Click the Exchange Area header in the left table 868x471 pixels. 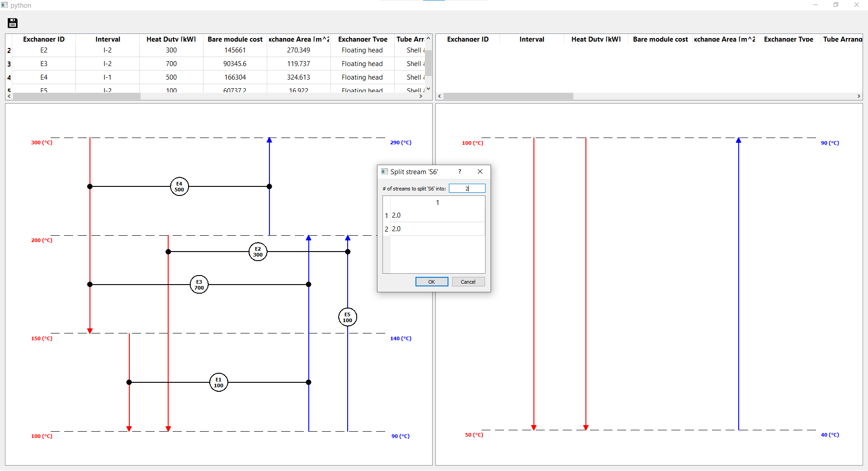[x=299, y=39]
